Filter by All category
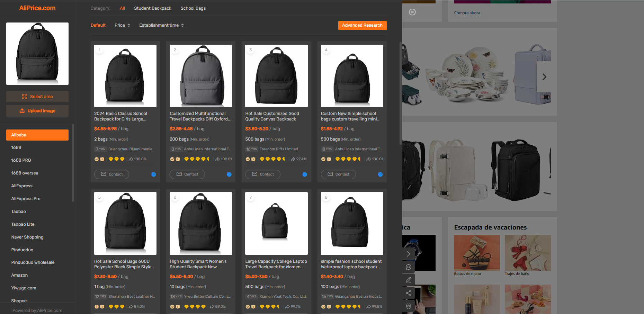The height and width of the screenshot is (314, 644). click(x=122, y=8)
